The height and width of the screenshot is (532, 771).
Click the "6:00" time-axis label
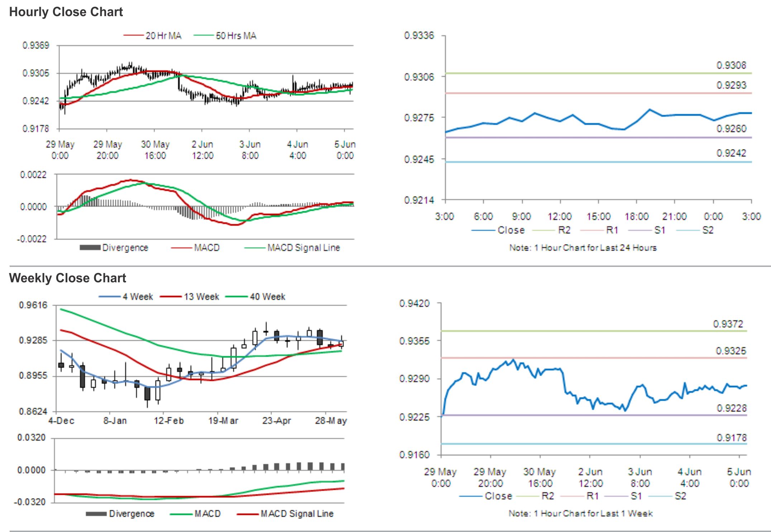coord(483,216)
